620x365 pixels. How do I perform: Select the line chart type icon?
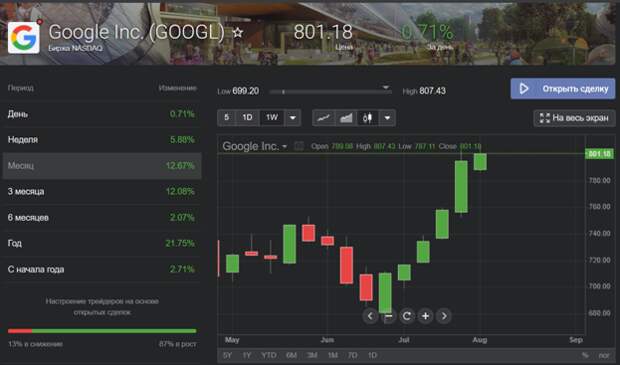[324, 118]
